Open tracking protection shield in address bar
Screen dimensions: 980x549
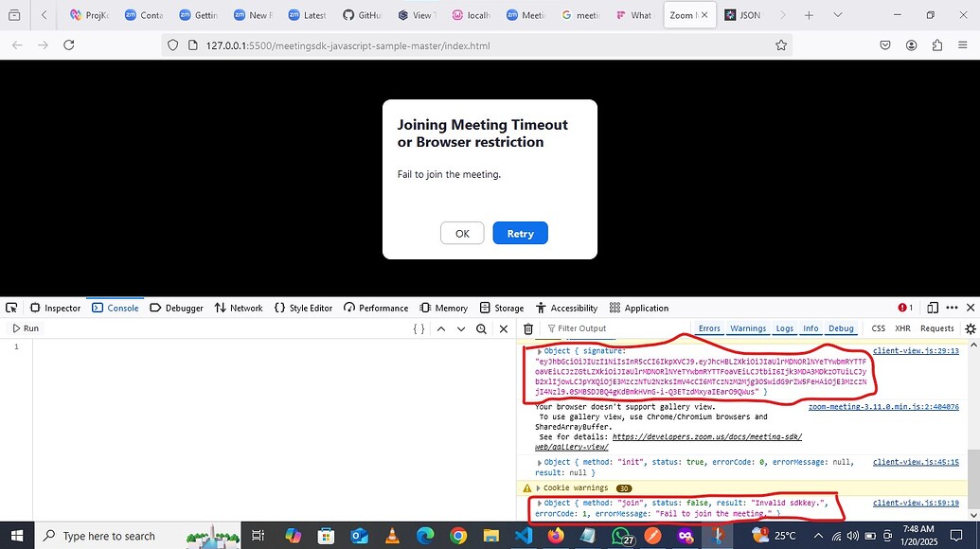coord(172,44)
